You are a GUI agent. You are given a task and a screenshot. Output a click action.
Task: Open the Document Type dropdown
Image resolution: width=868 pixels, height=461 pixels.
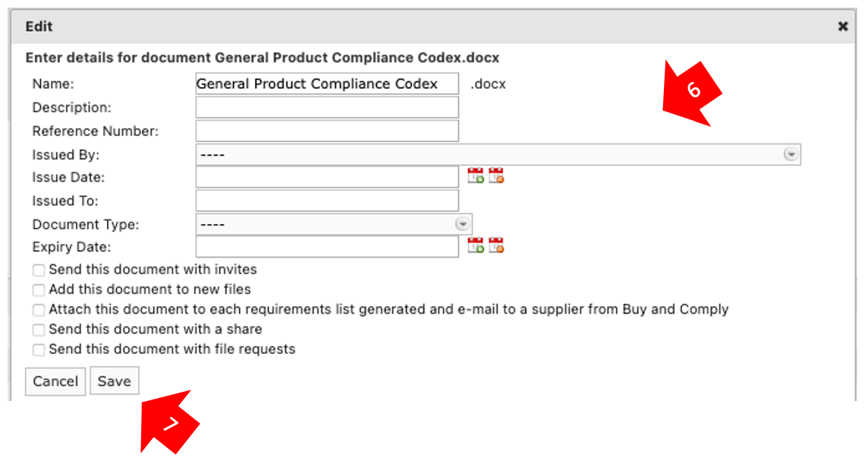[x=334, y=224]
